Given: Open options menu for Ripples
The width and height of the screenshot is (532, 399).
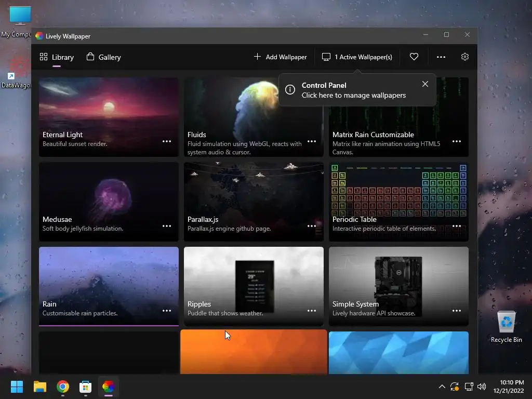Looking at the screenshot, I should 312,311.
